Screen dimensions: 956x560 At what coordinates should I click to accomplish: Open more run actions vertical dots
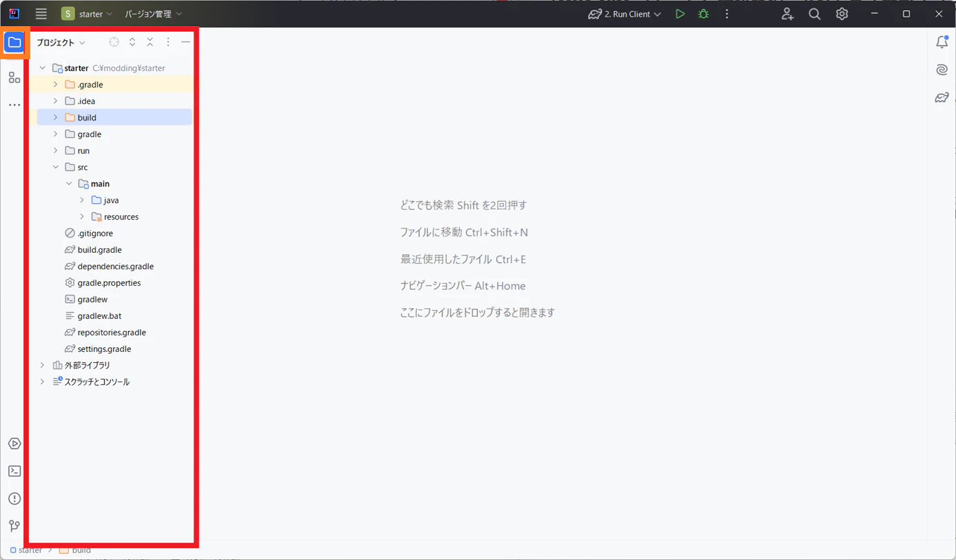727,14
